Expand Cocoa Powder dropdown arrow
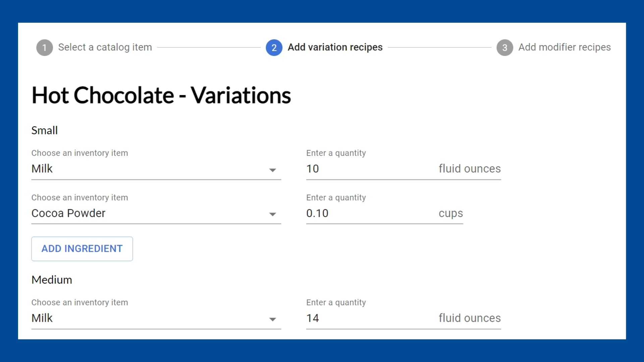 [273, 215]
